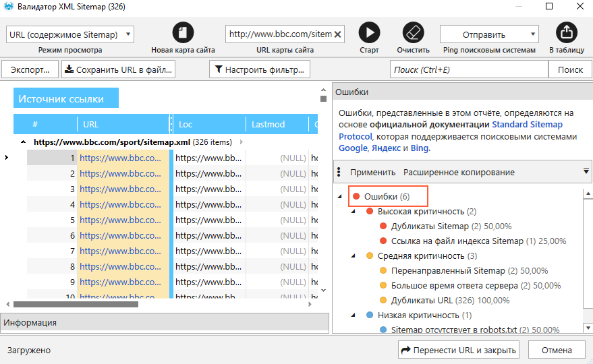Click the horizontal scrollbar left arrow
This screenshot has width=593, height=364.
(8, 304)
